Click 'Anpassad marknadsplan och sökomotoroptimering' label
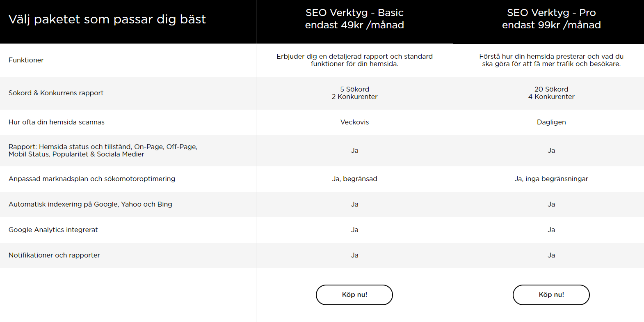This screenshot has height=322, width=644. (x=92, y=179)
